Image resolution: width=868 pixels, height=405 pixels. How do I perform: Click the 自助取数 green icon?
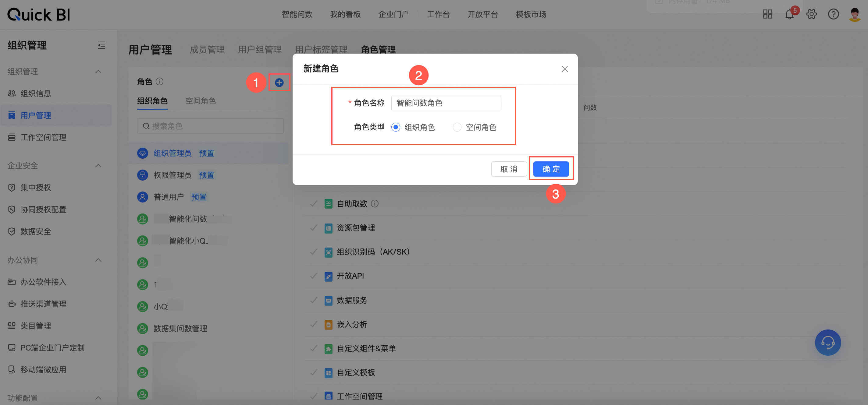(x=328, y=204)
